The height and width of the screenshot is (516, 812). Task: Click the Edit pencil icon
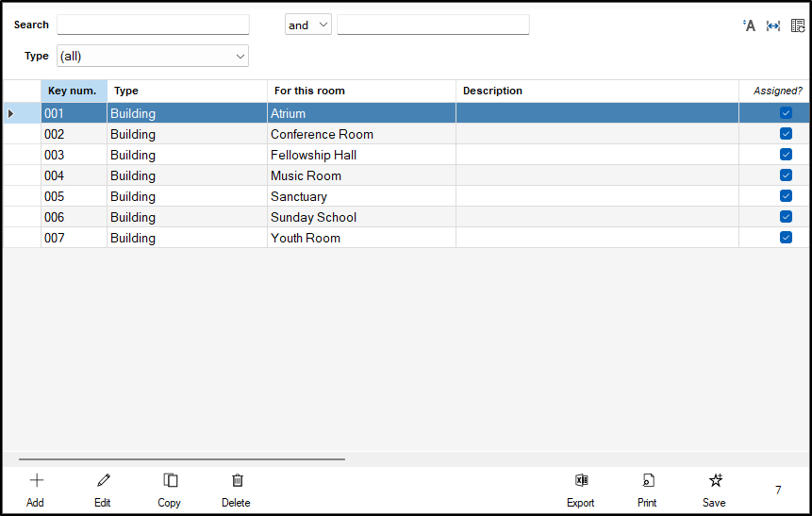(103, 488)
